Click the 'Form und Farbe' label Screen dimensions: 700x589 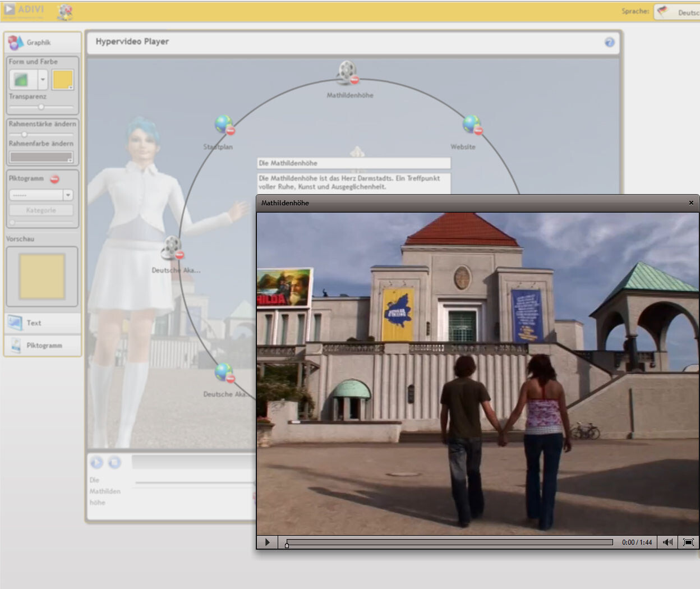[33, 62]
